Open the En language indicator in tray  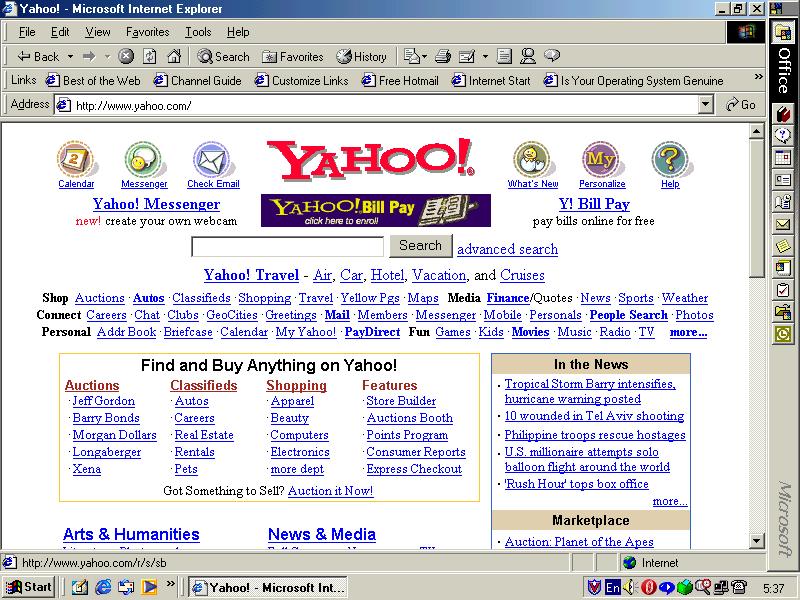point(612,587)
